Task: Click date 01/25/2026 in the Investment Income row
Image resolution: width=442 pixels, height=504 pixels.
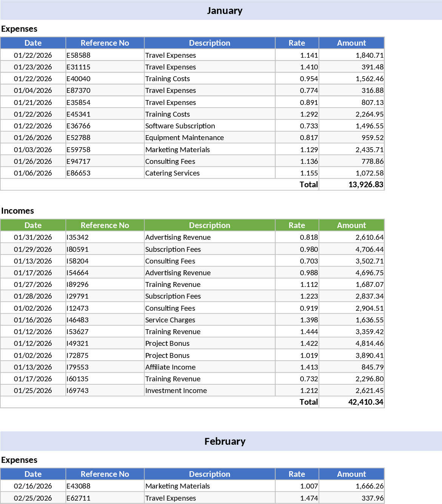Action: (x=33, y=390)
